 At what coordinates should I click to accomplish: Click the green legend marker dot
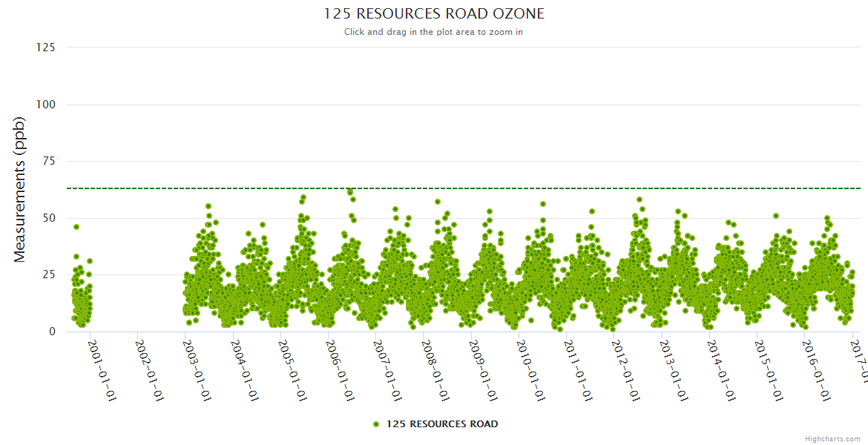[x=376, y=424]
